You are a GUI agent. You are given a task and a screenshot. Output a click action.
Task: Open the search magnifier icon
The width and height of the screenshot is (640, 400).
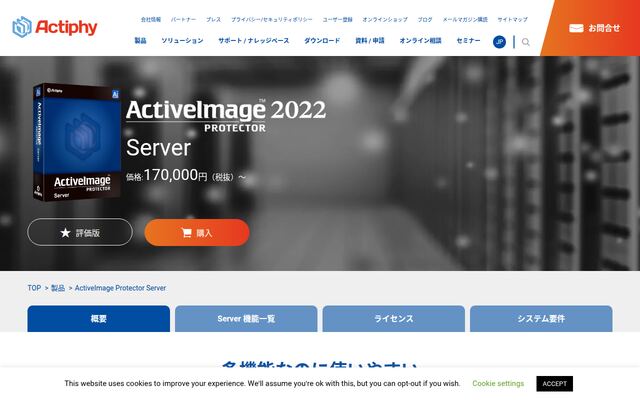point(526,42)
